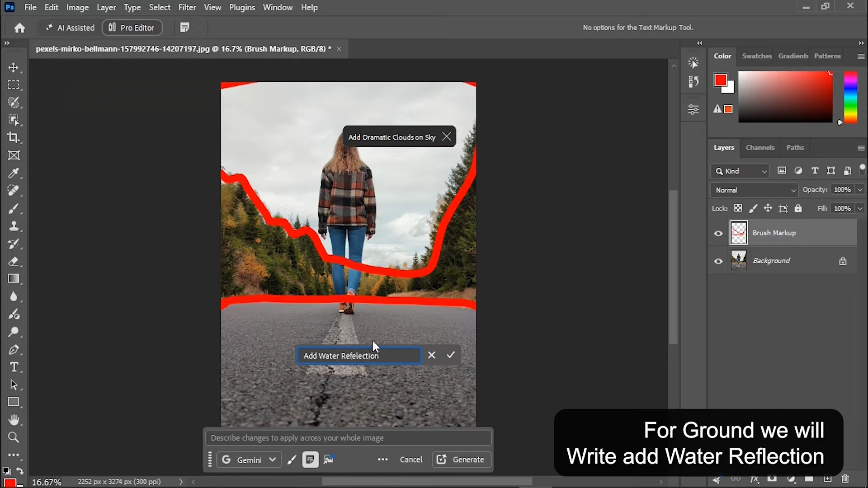Select the Pen tool
The image size is (868, 488).
(14, 350)
